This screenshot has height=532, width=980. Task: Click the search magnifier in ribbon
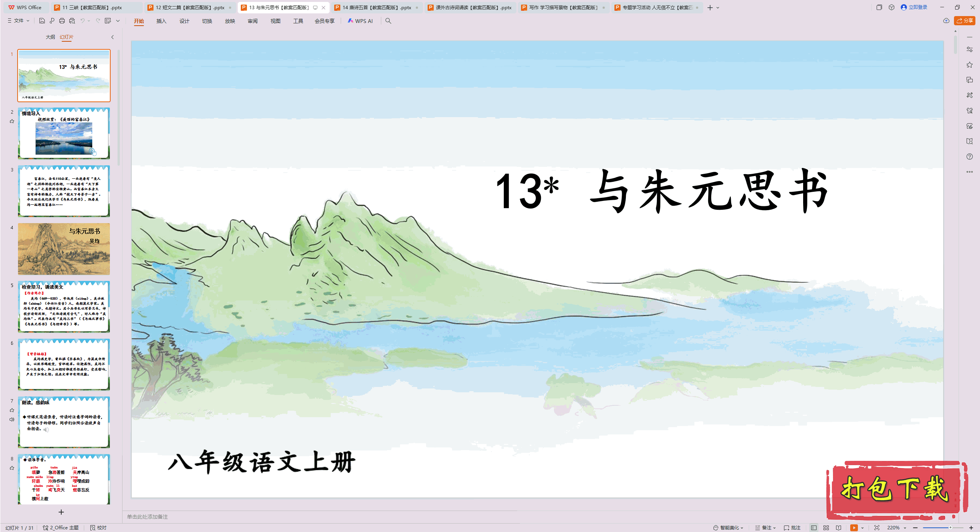(x=388, y=21)
